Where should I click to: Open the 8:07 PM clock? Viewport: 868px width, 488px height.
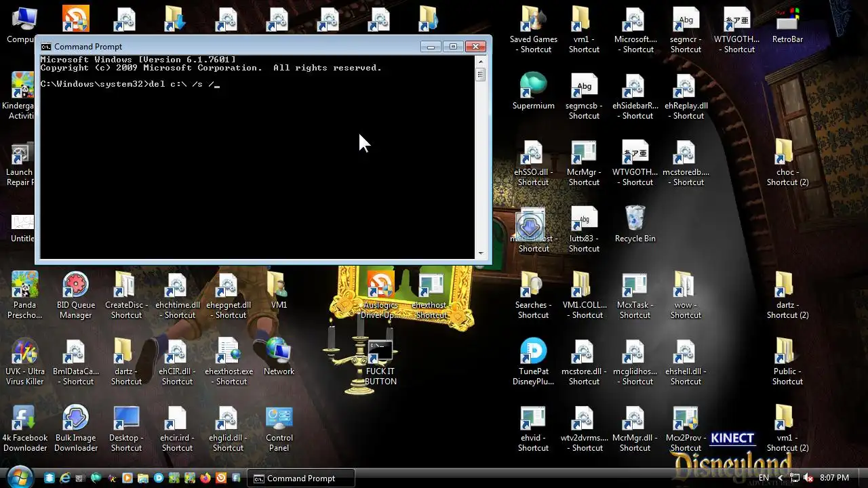coord(834,478)
